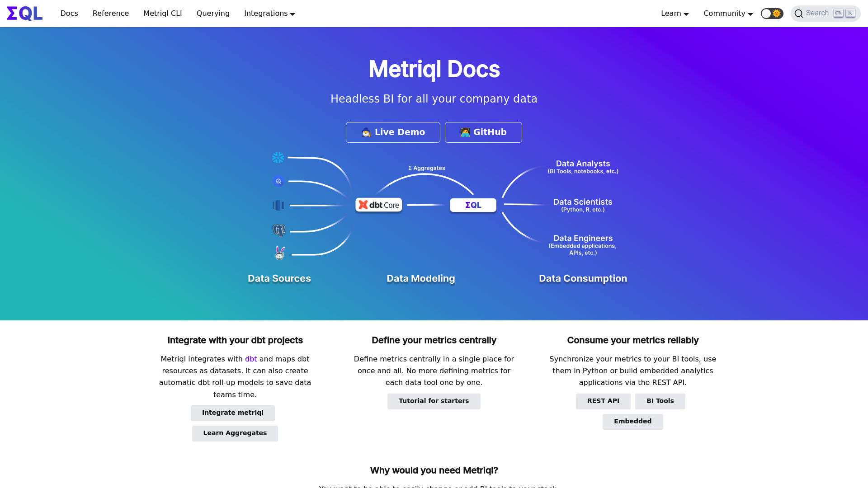Viewport: 868px width, 488px height.
Task: Click the Metriql logo icon top left
Action: [24, 13]
